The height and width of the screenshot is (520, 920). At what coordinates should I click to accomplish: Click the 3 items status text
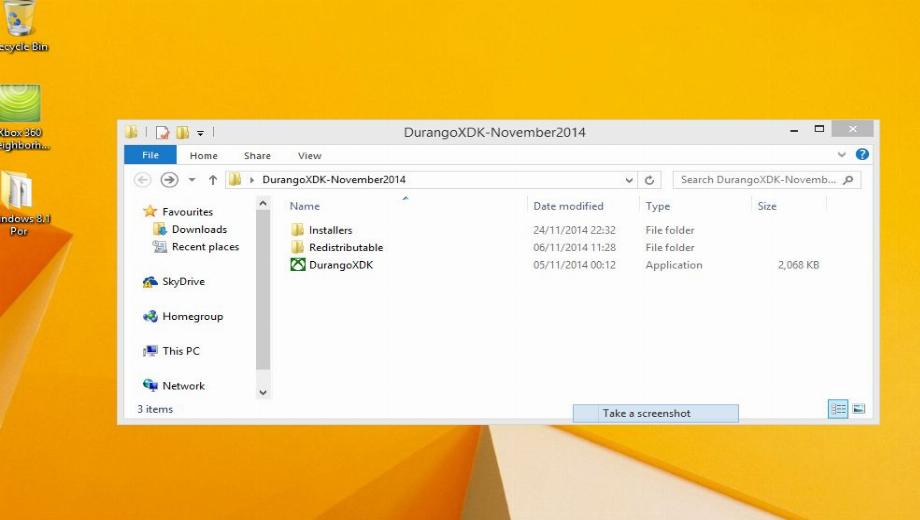[x=155, y=409]
